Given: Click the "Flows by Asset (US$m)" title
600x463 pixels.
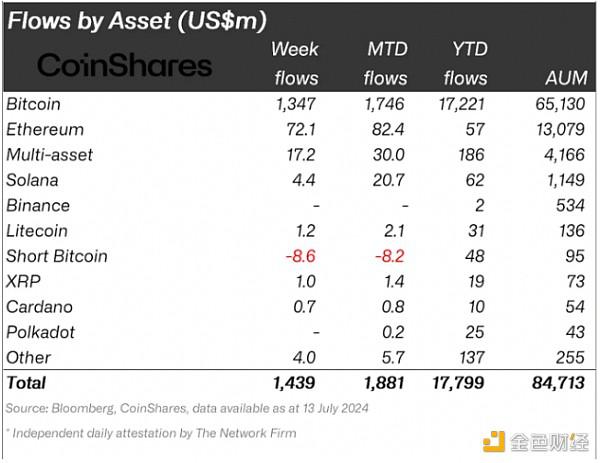Looking at the screenshot, I should tap(140, 19).
